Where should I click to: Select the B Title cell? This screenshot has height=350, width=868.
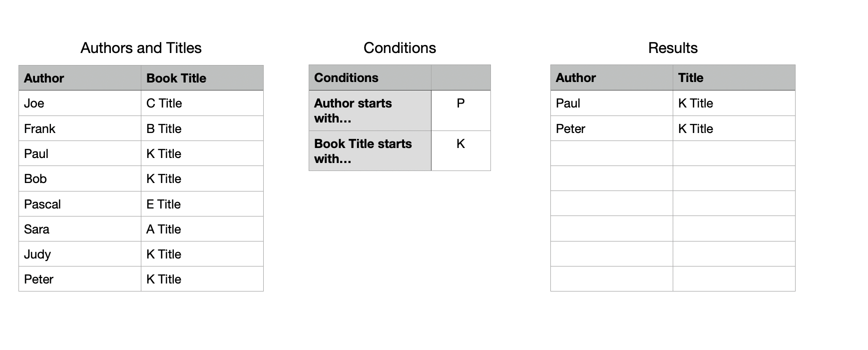pos(202,128)
